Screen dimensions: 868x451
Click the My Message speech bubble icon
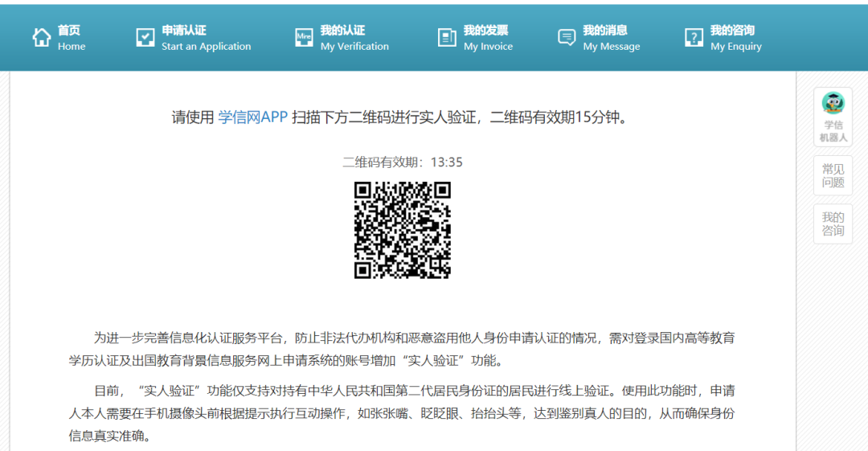[x=567, y=38]
